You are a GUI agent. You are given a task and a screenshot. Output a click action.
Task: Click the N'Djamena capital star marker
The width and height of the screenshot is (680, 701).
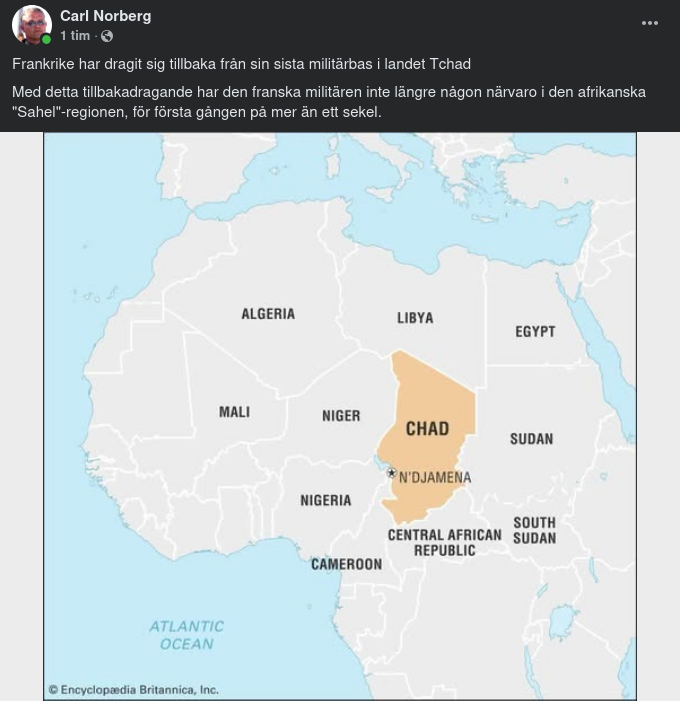pyautogui.click(x=391, y=472)
